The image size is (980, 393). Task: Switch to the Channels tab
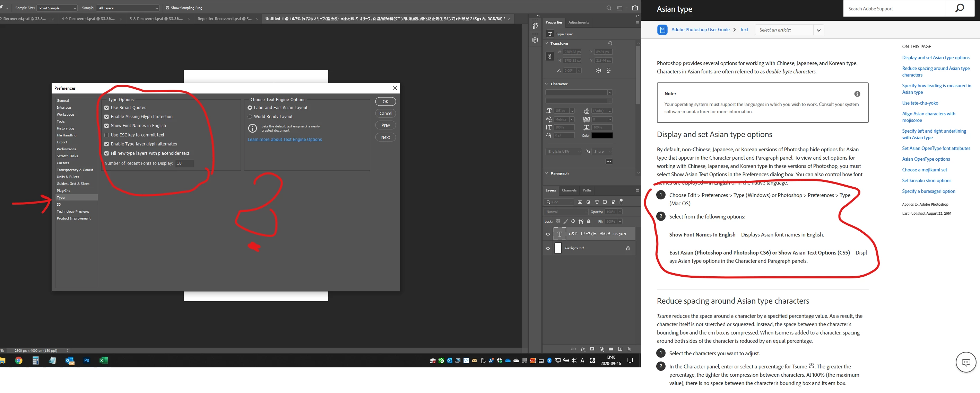click(569, 190)
